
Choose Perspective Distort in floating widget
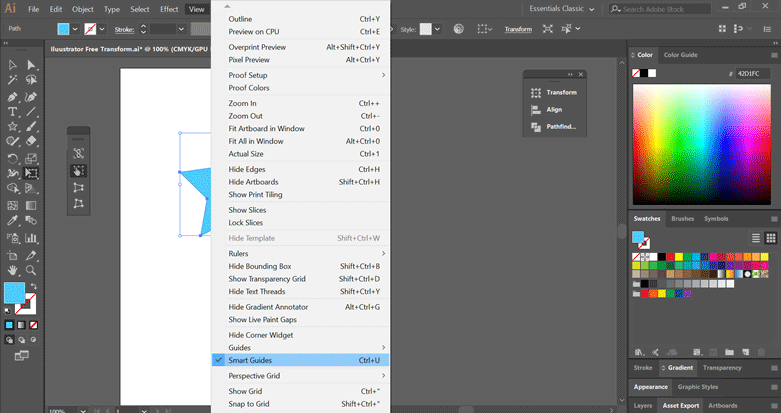pyautogui.click(x=78, y=188)
